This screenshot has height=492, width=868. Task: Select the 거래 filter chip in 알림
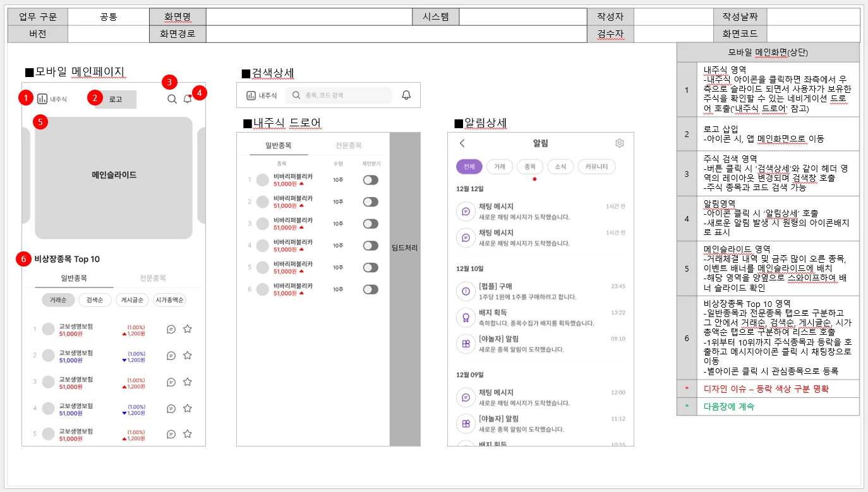[500, 167]
